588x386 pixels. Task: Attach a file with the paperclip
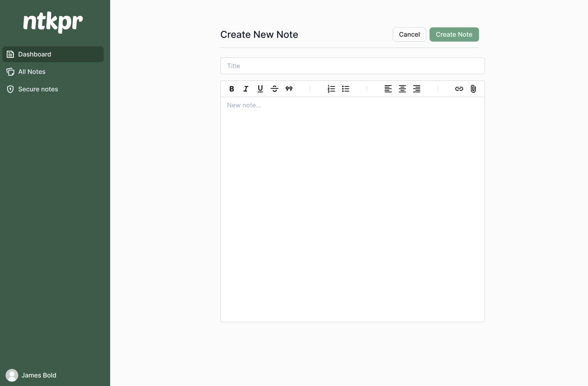(473, 89)
